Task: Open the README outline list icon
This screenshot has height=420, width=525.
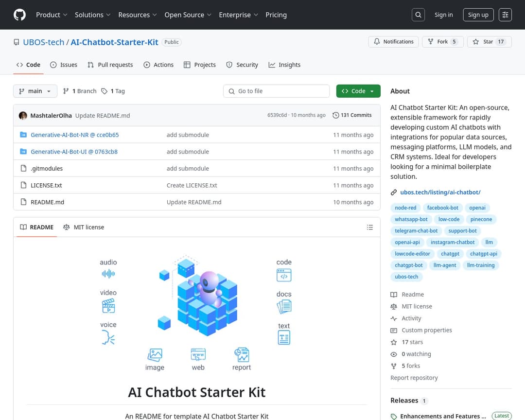Action: pyautogui.click(x=369, y=227)
